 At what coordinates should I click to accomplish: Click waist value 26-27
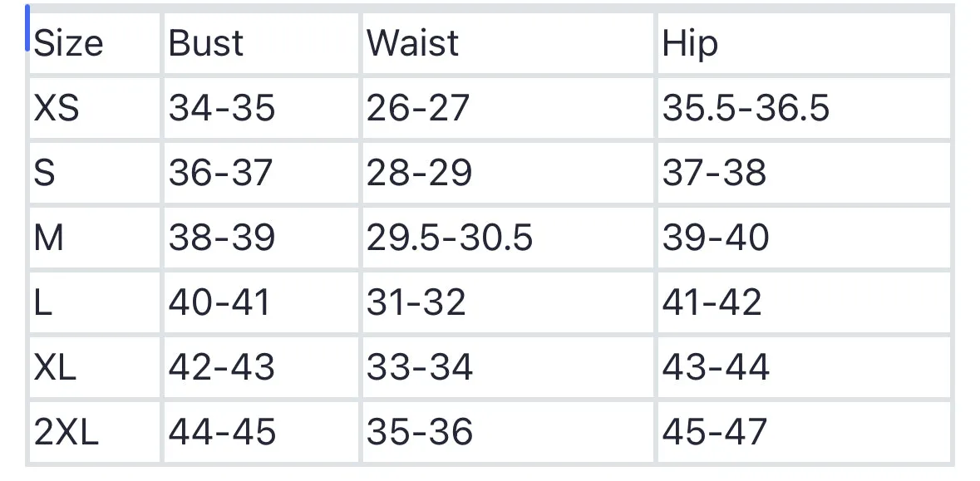417,108
